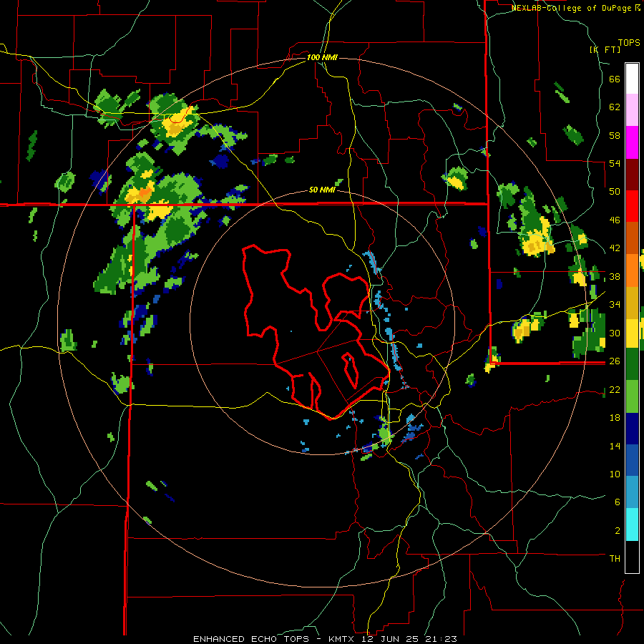Click the 'TOPS' legend title
Image resolution: width=644 pixels, height=644 pixels.
click(x=629, y=43)
